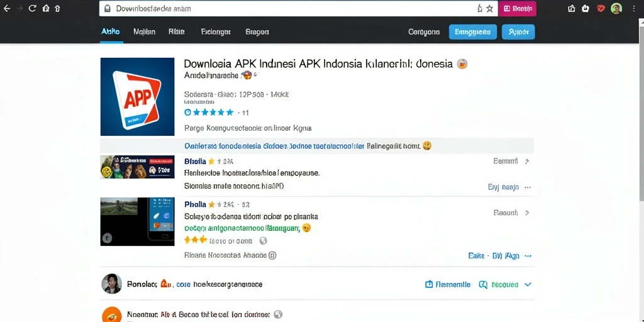Click the 'Parge Koengutsoteonie' text line
644x322 pixels.
coord(248,128)
